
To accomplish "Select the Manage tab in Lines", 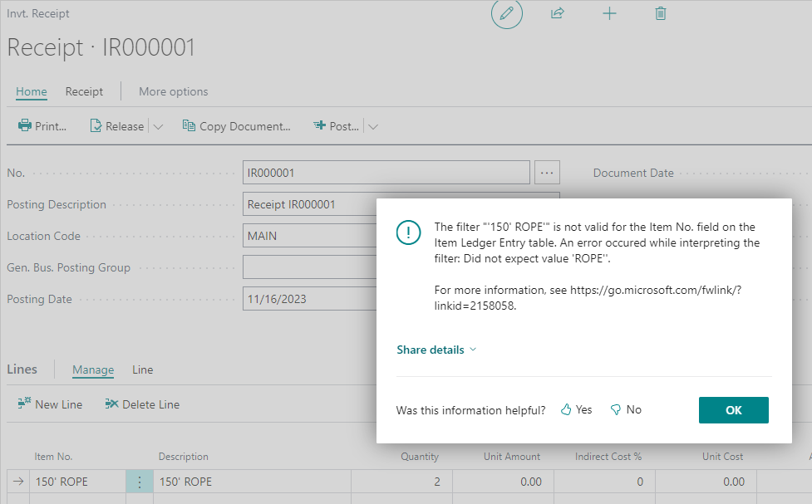I will tap(93, 369).
